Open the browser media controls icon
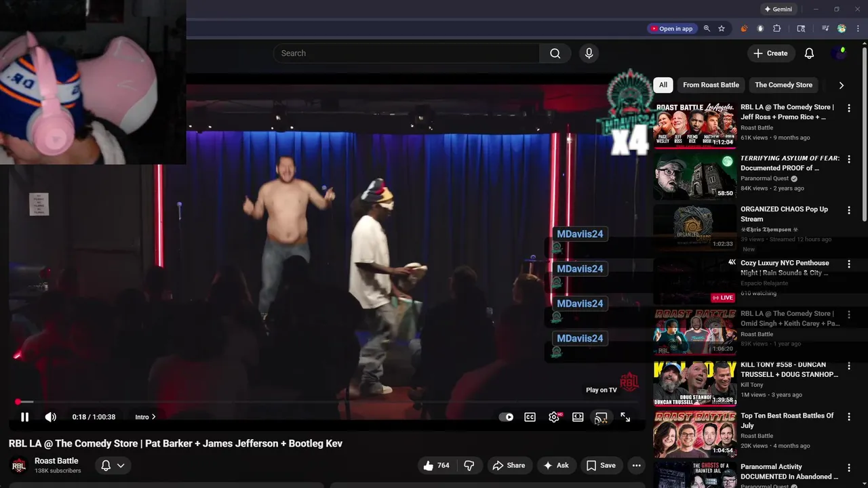Viewport: 868px width, 488px height. click(x=825, y=28)
